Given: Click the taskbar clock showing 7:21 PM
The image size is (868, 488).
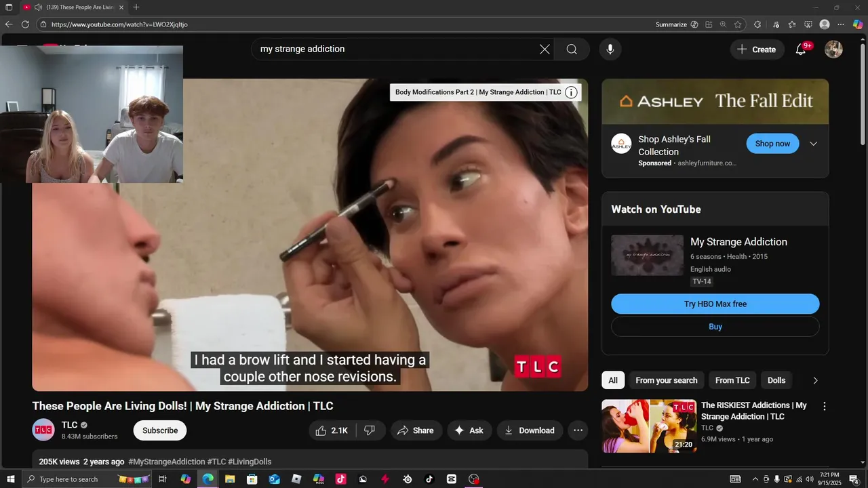Looking at the screenshot, I should [x=829, y=479].
